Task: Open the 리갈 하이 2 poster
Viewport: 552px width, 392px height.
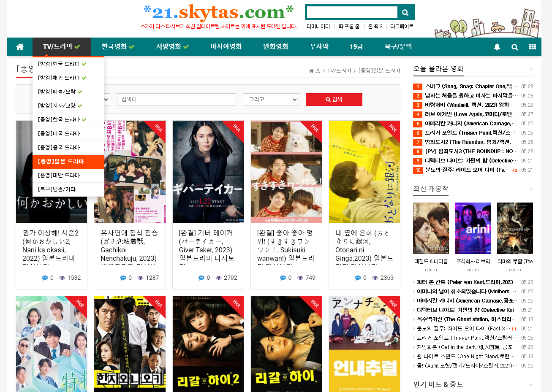Action: click(208, 344)
